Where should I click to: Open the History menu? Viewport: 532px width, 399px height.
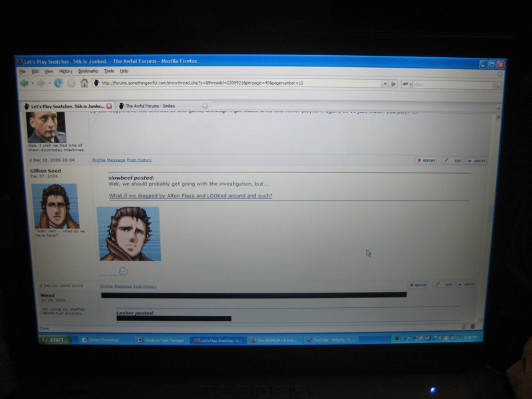(65, 71)
